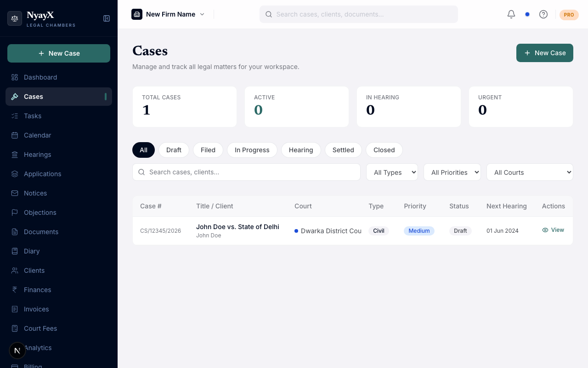Click the Finances rupee icon in sidebar
The width and height of the screenshot is (588, 368).
[x=15, y=290]
